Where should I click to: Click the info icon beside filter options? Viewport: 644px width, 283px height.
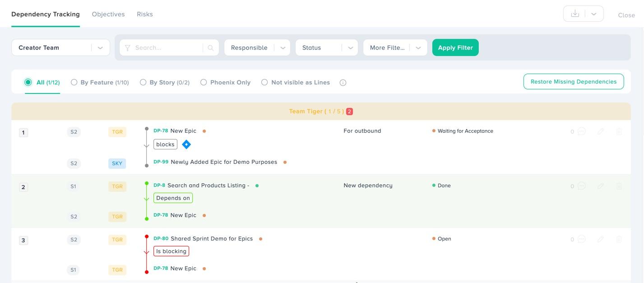pos(343,83)
